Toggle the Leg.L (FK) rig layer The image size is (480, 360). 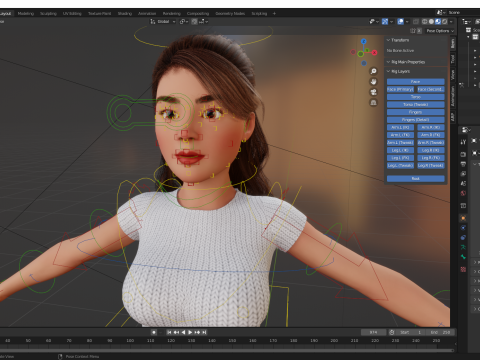[400, 158]
